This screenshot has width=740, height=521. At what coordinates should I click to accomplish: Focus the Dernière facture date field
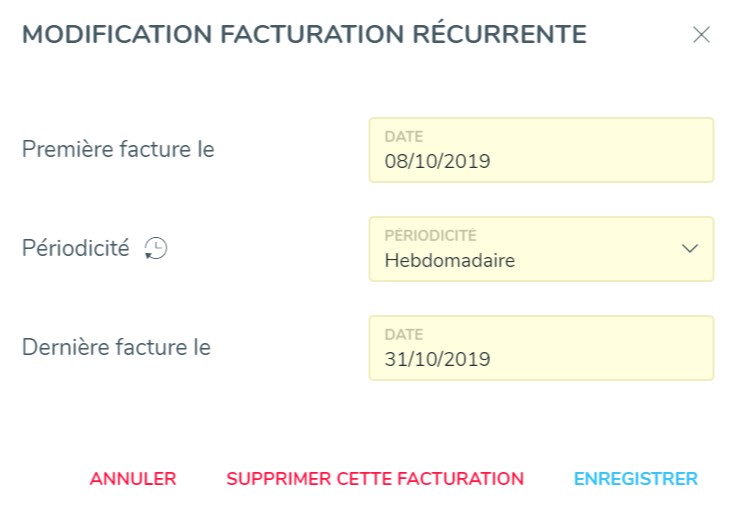(x=541, y=348)
